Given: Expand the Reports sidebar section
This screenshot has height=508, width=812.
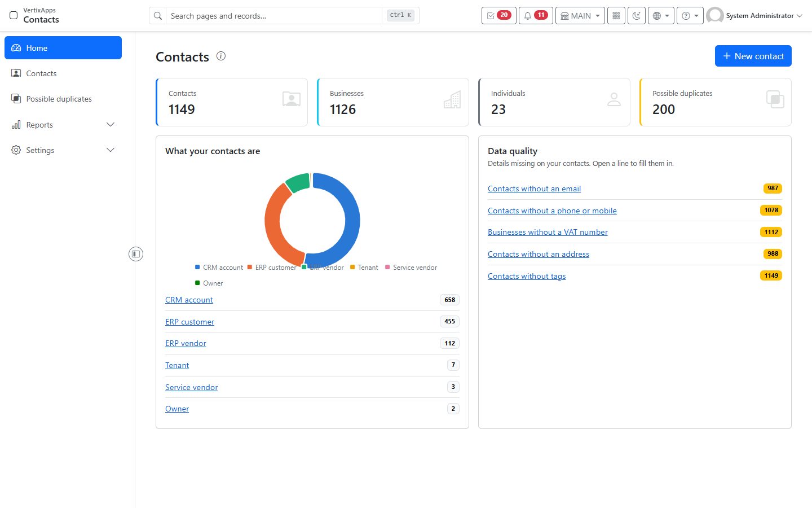Looking at the screenshot, I should point(63,125).
